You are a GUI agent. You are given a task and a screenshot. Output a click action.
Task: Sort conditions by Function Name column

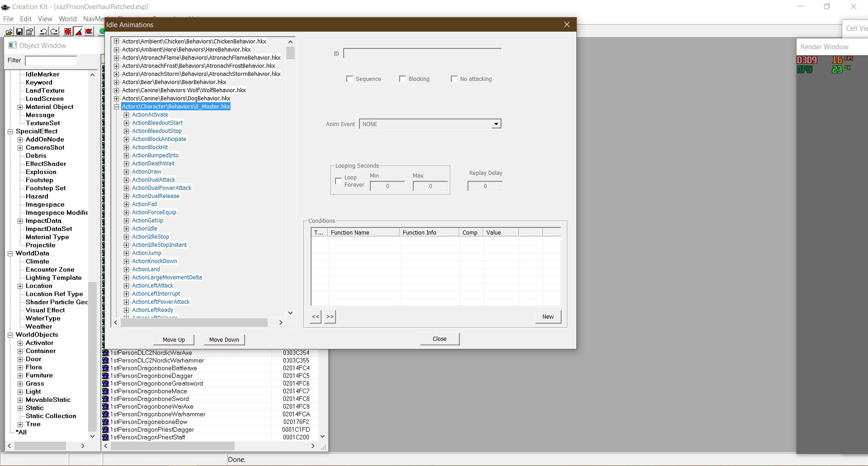point(364,232)
